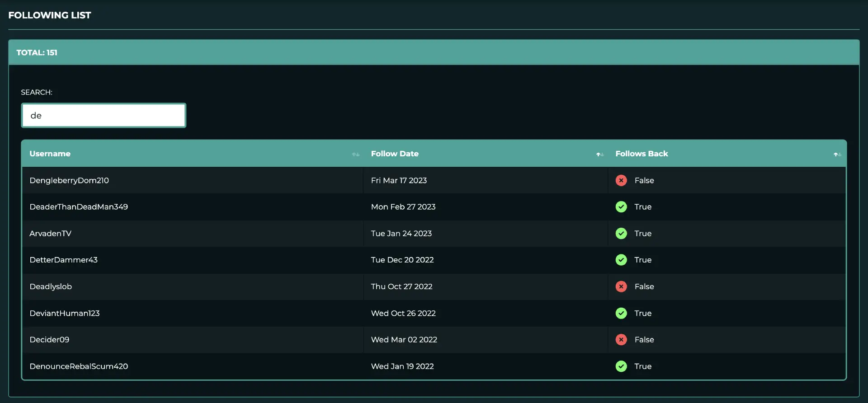The width and height of the screenshot is (868, 403).
Task: Click the green check icon for DetterDammer43
Action: (x=621, y=260)
